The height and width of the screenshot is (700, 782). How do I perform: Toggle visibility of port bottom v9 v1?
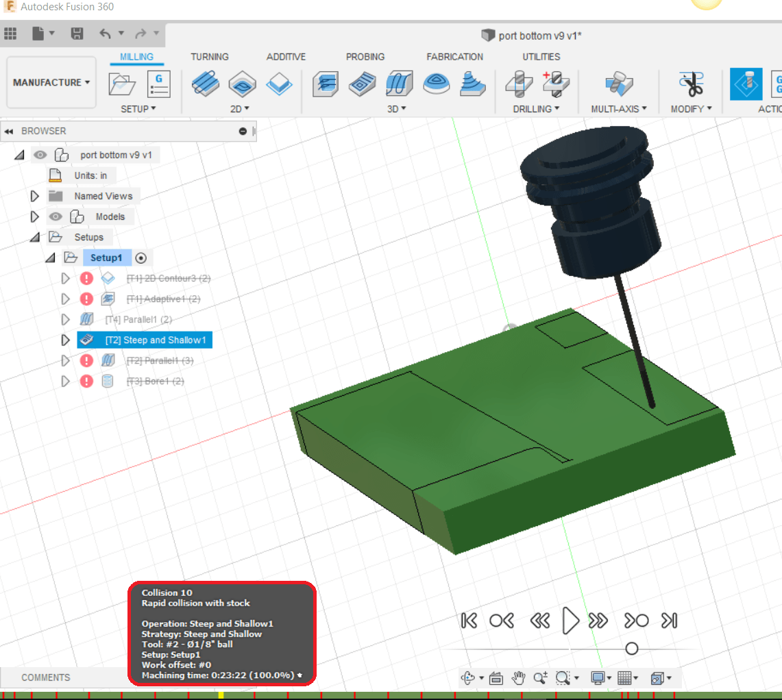tap(40, 155)
